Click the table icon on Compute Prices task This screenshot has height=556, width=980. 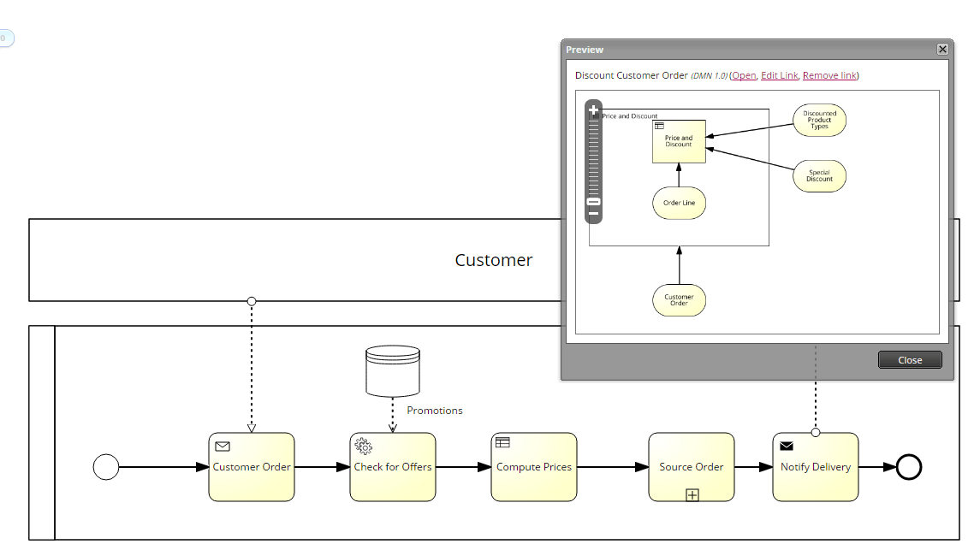point(502,442)
